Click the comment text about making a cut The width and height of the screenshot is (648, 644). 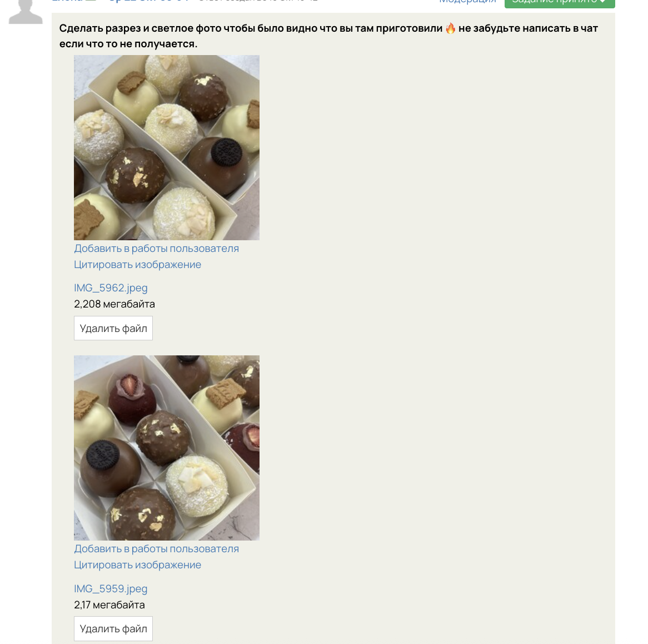[x=328, y=36]
